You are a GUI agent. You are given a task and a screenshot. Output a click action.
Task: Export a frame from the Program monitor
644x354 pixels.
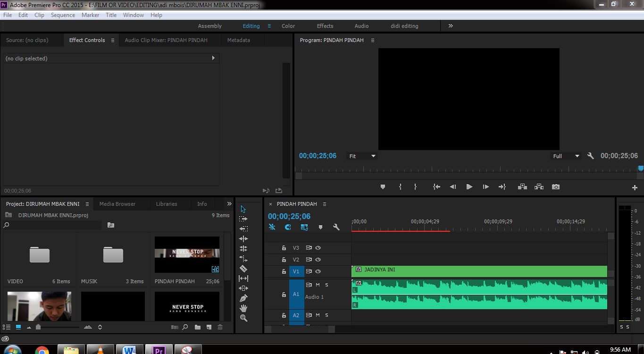point(555,186)
